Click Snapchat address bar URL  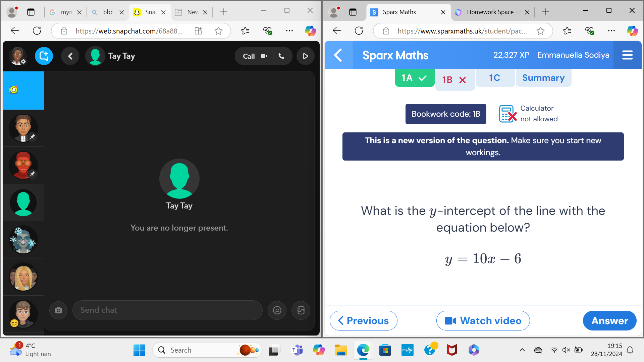pyautogui.click(x=129, y=31)
